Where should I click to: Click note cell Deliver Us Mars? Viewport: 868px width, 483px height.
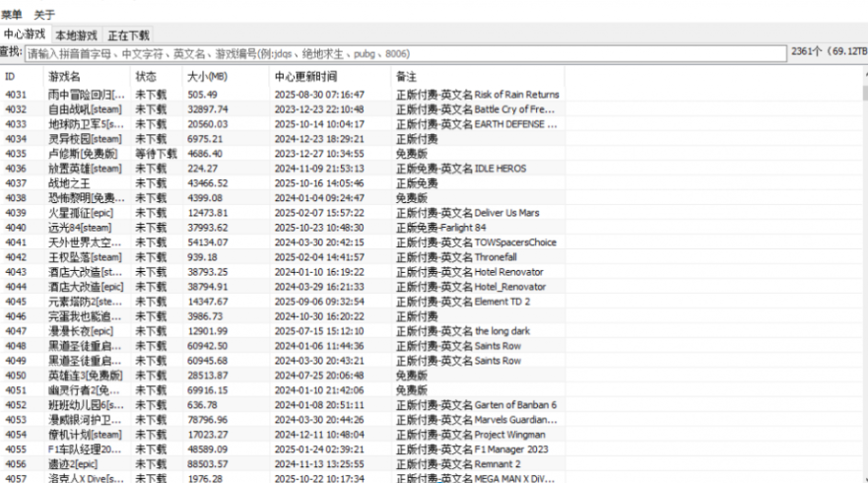click(x=467, y=213)
